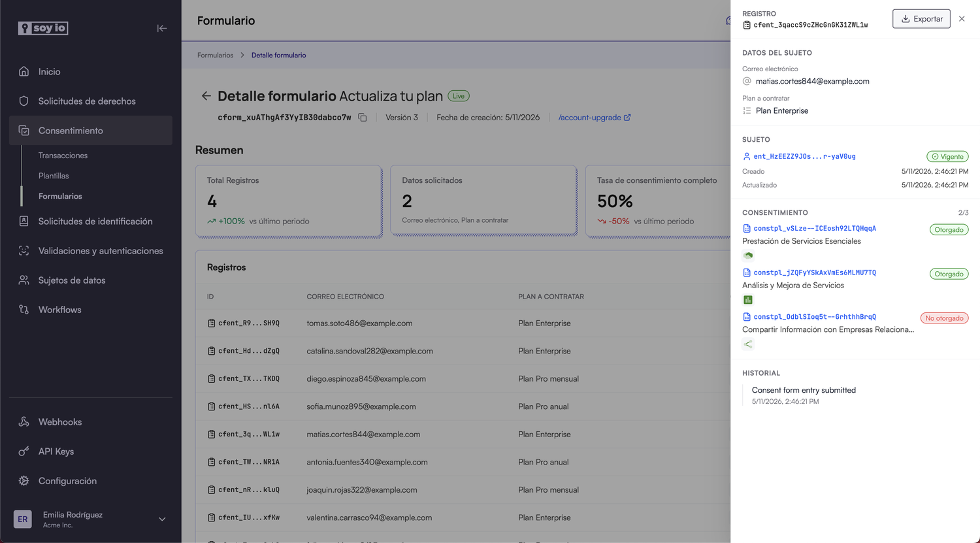
Task: Select the Formularios submenu item
Action: tap(60, 196)
